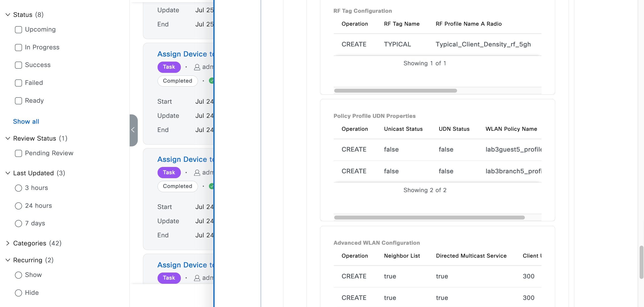Click user icon on third Assign Device card
This screenshot has height=307, width=644.
[197, 278]
